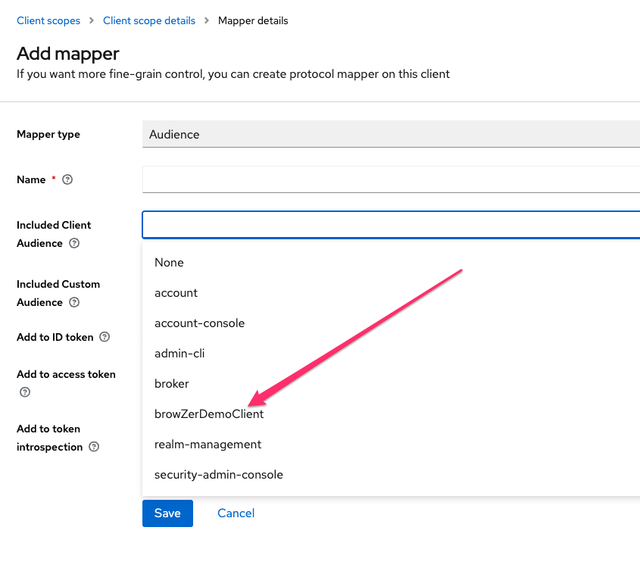
Task: Show help for Included Client Audience
Action: [74, 243]
